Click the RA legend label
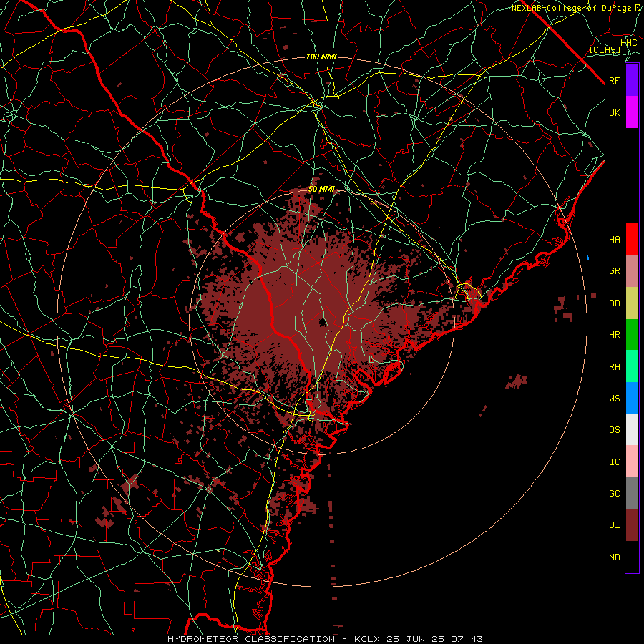 [x=614, y=367]
